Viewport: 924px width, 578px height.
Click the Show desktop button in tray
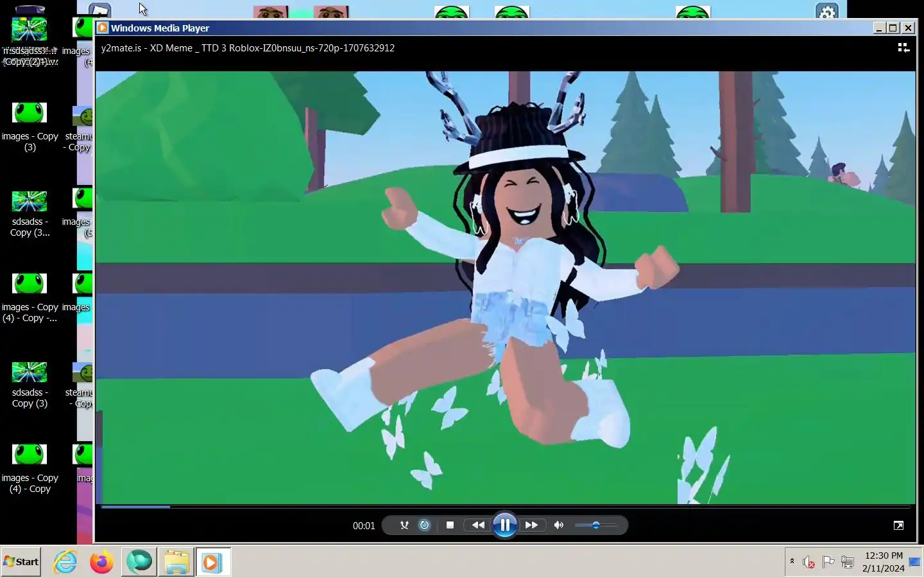click(915, 562)
